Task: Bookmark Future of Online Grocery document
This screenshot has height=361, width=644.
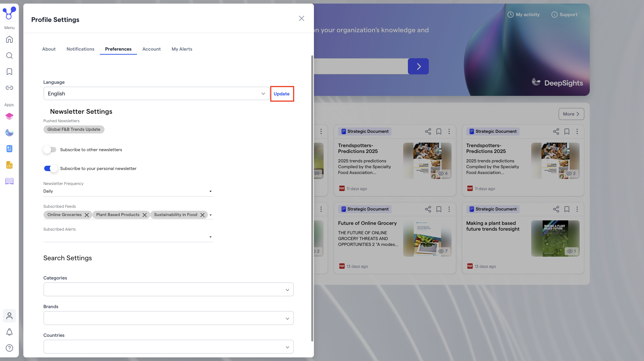Action: coord(439,209)
